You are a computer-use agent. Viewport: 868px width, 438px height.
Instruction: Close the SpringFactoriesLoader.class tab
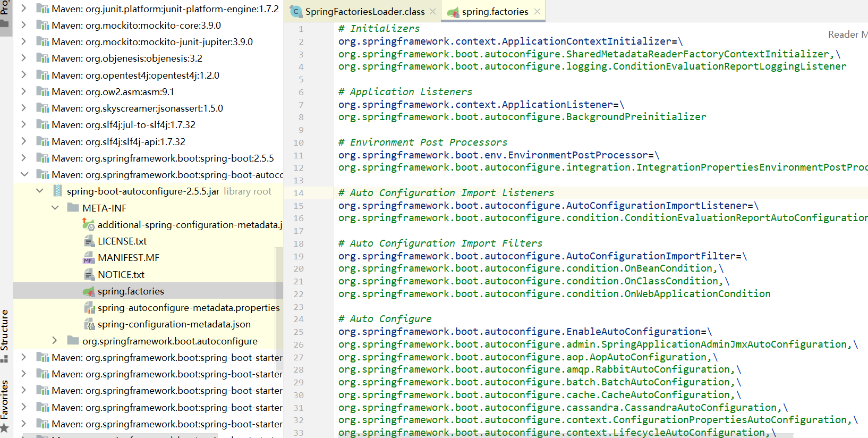[x=432, y=12]
